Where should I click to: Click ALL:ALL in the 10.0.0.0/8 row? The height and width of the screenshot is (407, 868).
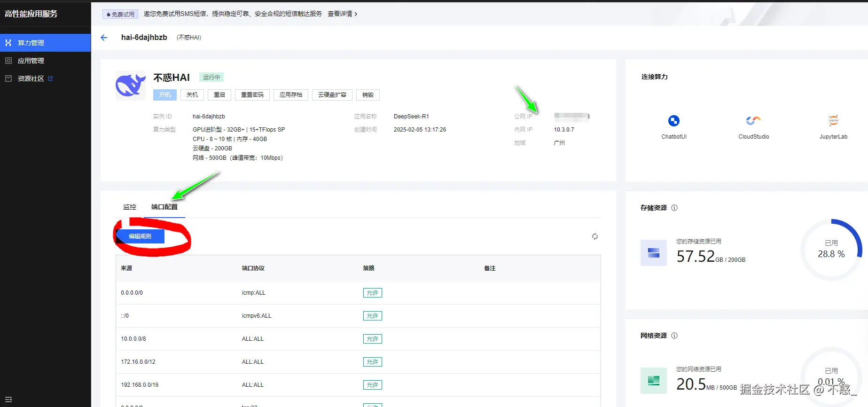click(253, 339)
